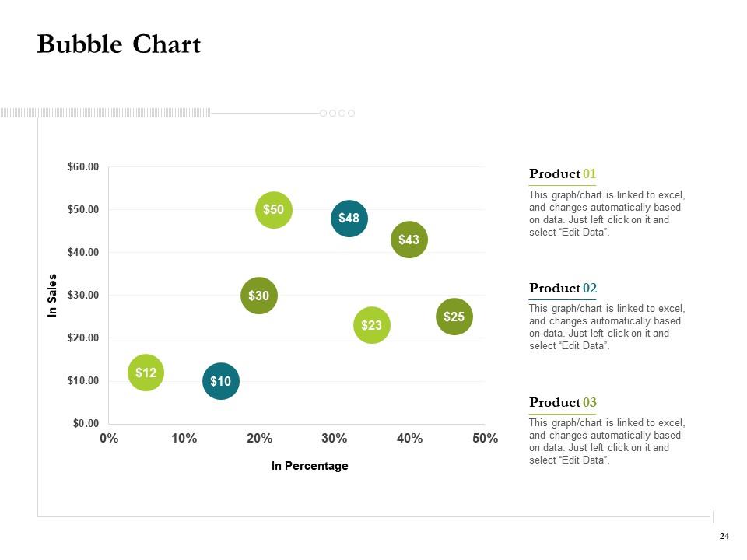
Task: Select the Bubble Chart slide title
Action: [x=119, y=44]
